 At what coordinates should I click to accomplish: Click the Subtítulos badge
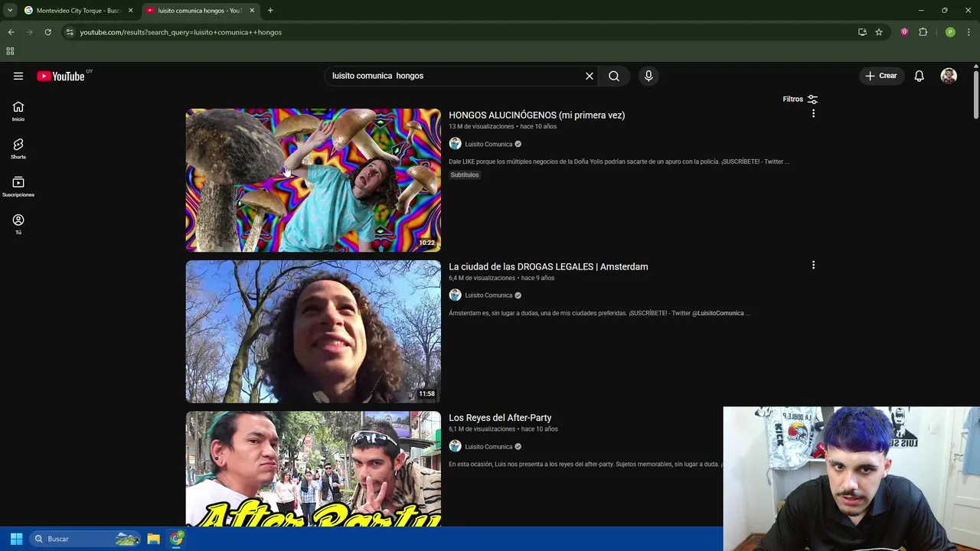[465, 174]
